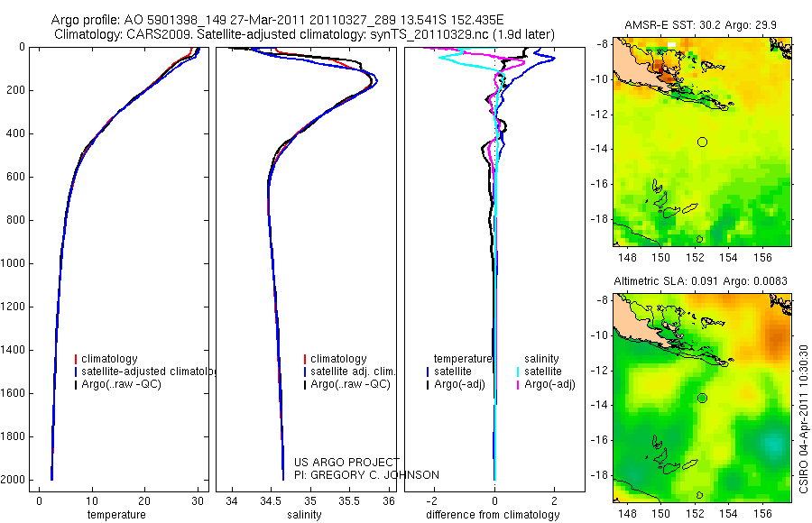Click salinity axis tick '36'
This screenshot has height=523, width=812.
point(389,501)
